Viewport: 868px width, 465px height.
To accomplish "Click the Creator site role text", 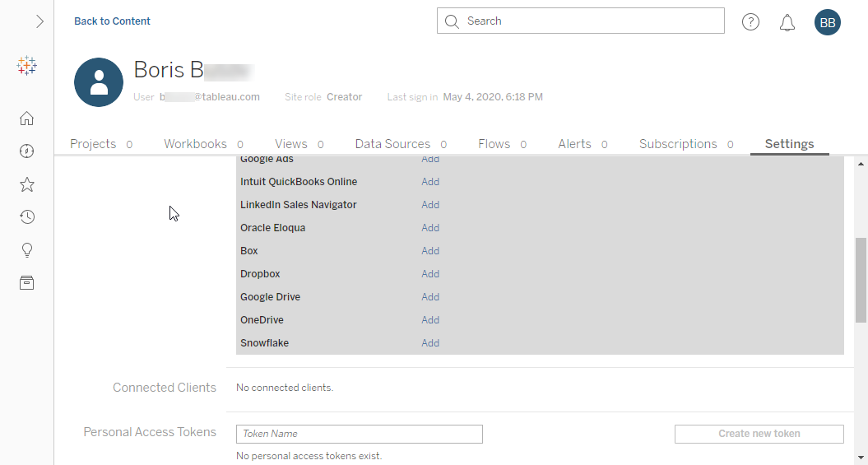I will [x=345, y=97].
